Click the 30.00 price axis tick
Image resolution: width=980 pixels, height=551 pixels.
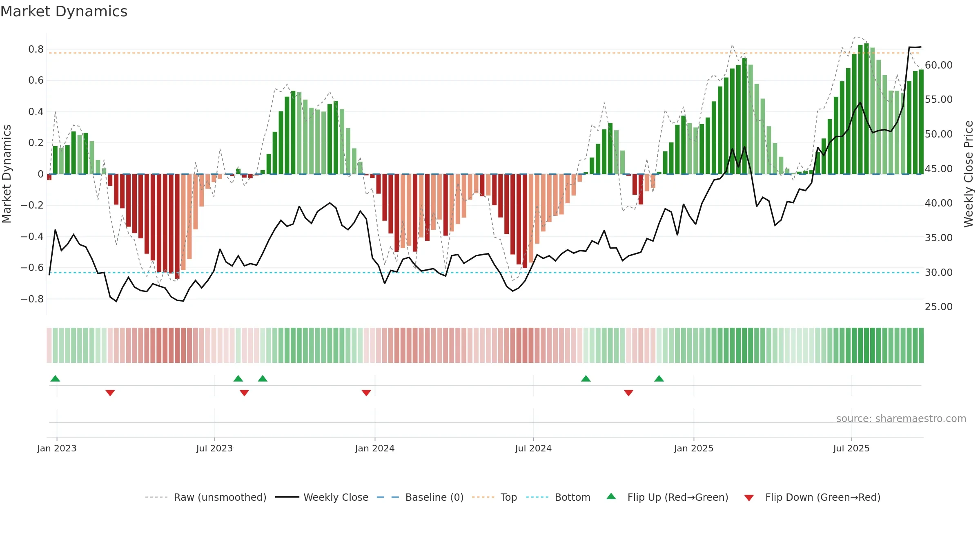click(939, 272)
